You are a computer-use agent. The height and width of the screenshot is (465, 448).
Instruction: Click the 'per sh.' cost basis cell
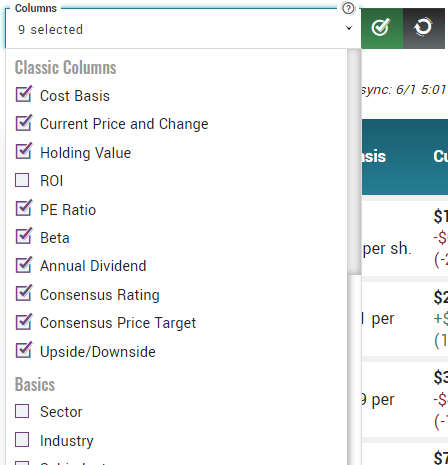(x=387, y=249)
